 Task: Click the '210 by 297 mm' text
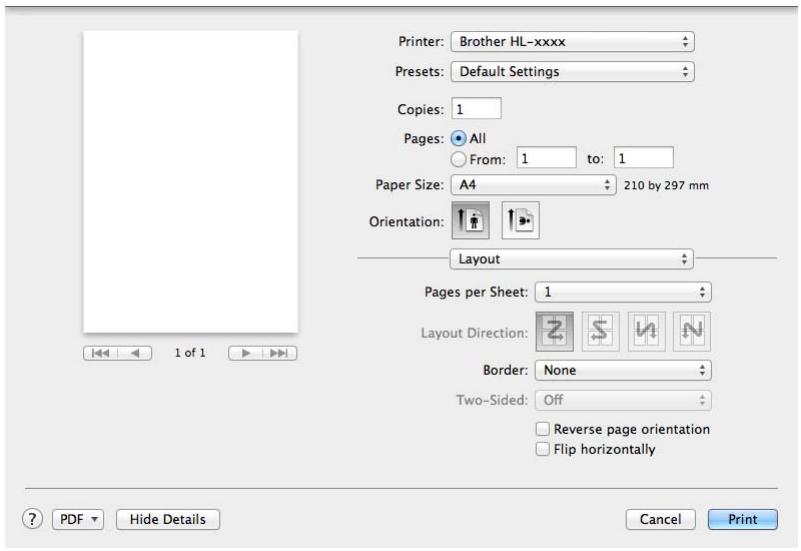[666, 185]
